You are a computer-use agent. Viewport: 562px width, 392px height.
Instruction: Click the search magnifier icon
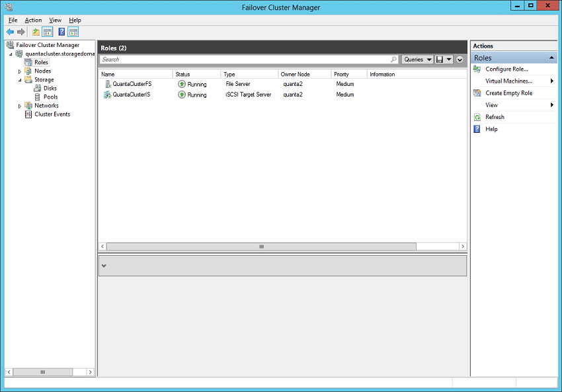click(393, 59)
